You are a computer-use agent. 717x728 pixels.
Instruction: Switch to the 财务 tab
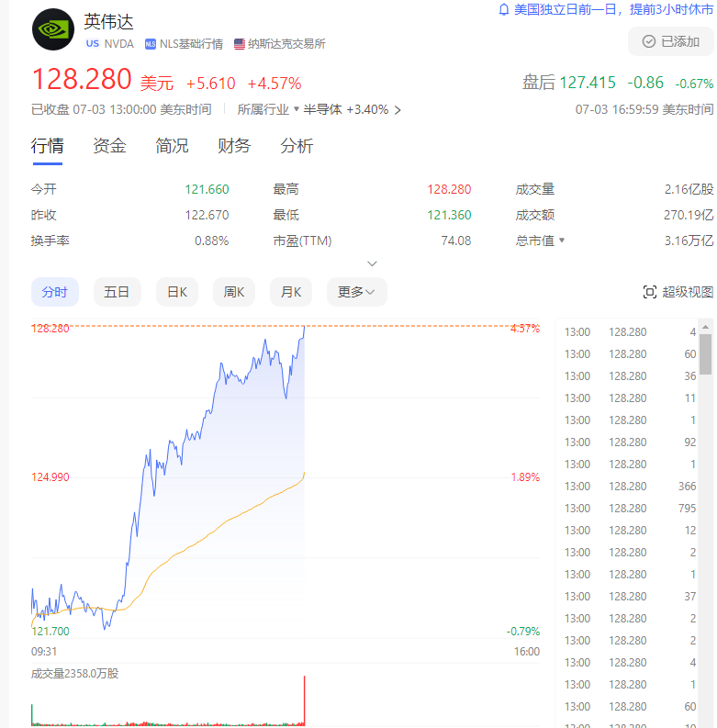coord(234,146)
